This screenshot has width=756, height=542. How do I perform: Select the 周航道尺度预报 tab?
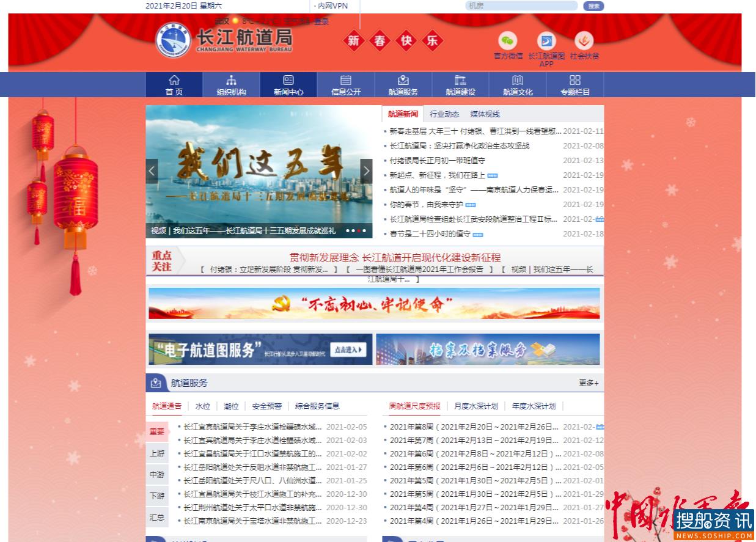(414, 406)
